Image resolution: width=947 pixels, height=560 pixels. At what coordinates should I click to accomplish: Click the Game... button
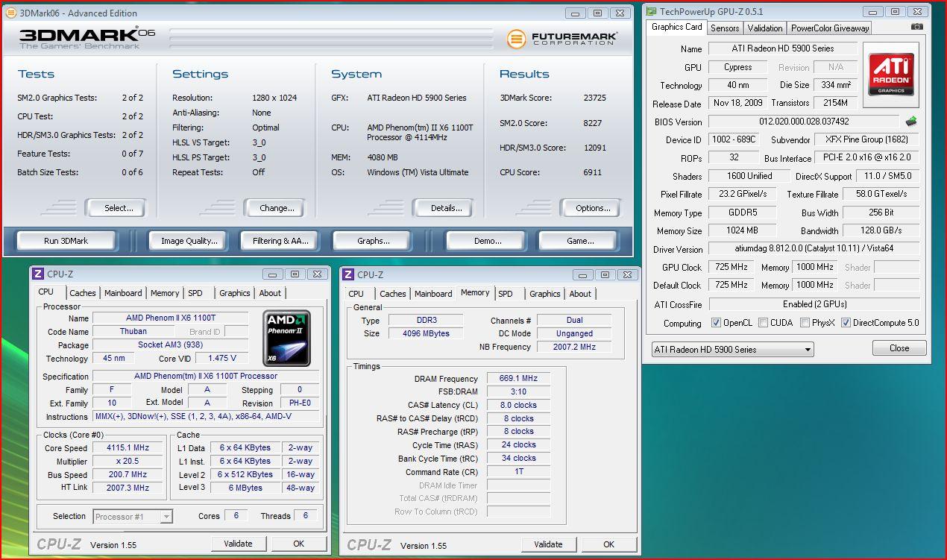(x=579, y=241)
